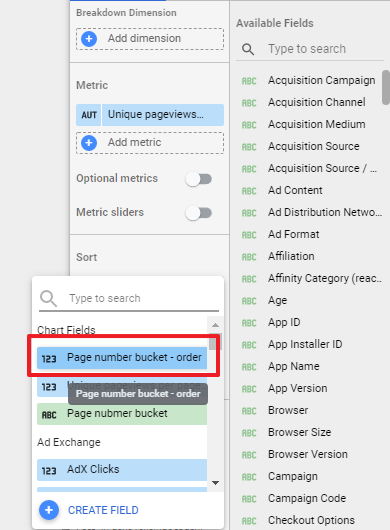Image resolution: width=390 pixels, height=530 pixels.
Task: Toggle the Optional metrics switch
Action: point(199,179)
